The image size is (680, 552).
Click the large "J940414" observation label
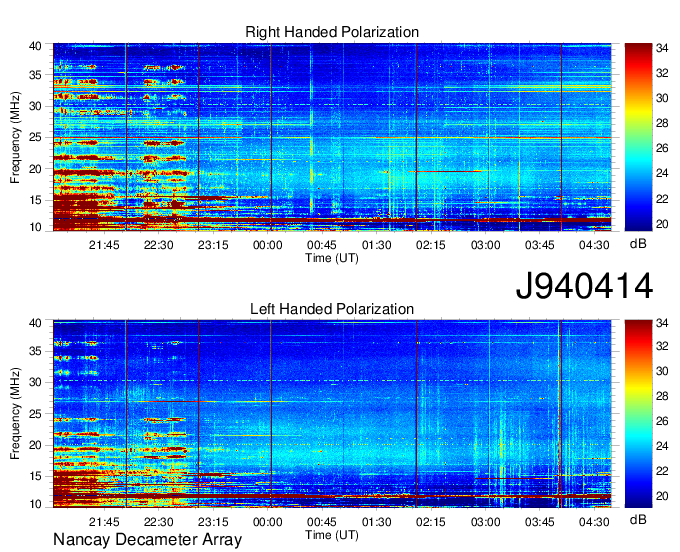pos(584,286)
